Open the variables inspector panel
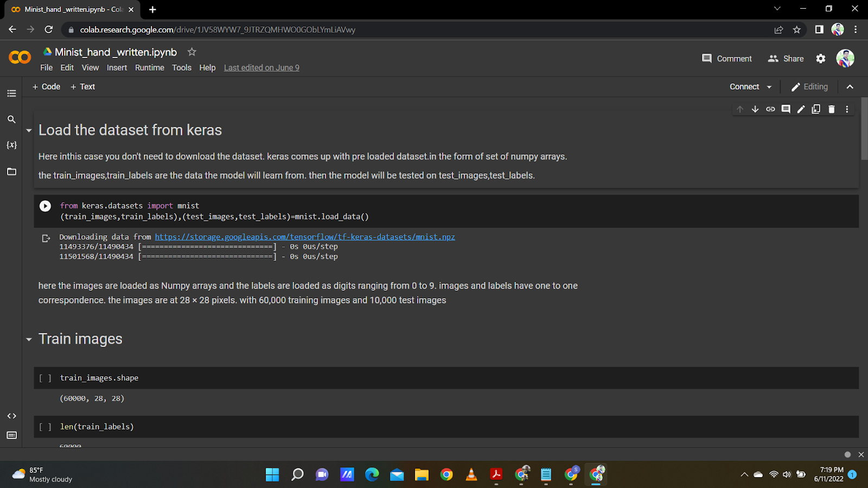 tap(11, 145)
